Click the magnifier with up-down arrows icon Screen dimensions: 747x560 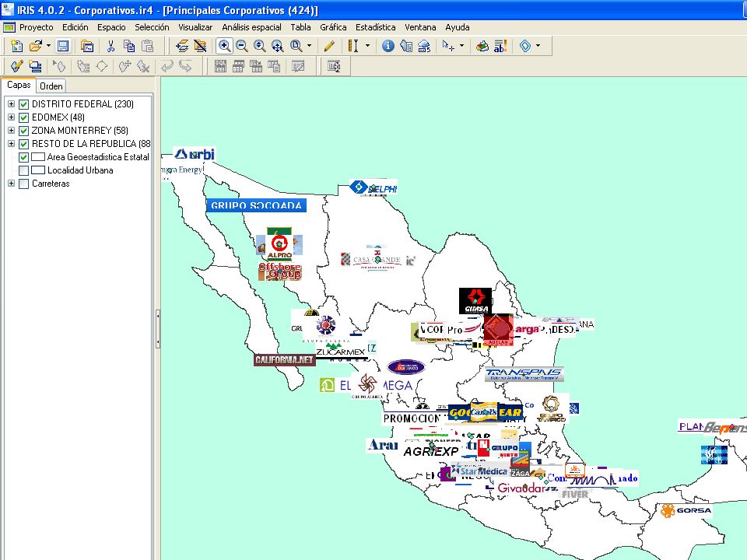[x=260, y=46]
